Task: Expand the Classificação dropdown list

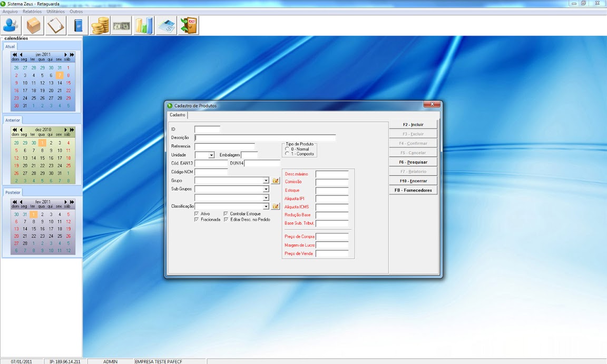Action: pyautogui.click(x=266, y=206)
